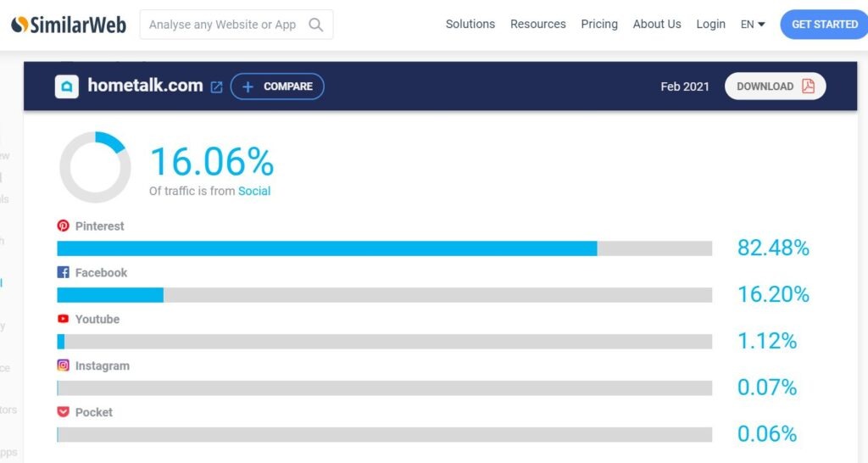Click the Youtube logo icon
Image resolution: width=868 pixels, height=463 pixels.
click(63, 319)
